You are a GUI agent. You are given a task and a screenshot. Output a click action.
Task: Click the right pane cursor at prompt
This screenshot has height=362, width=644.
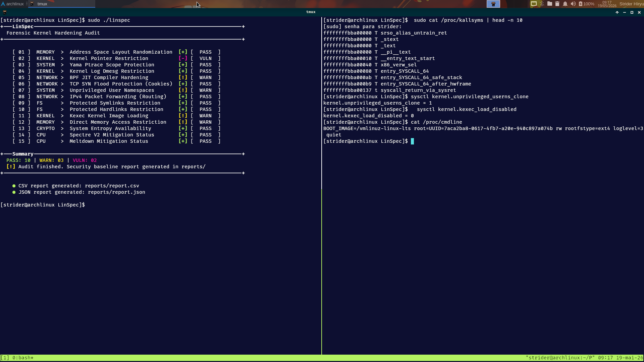412,141
